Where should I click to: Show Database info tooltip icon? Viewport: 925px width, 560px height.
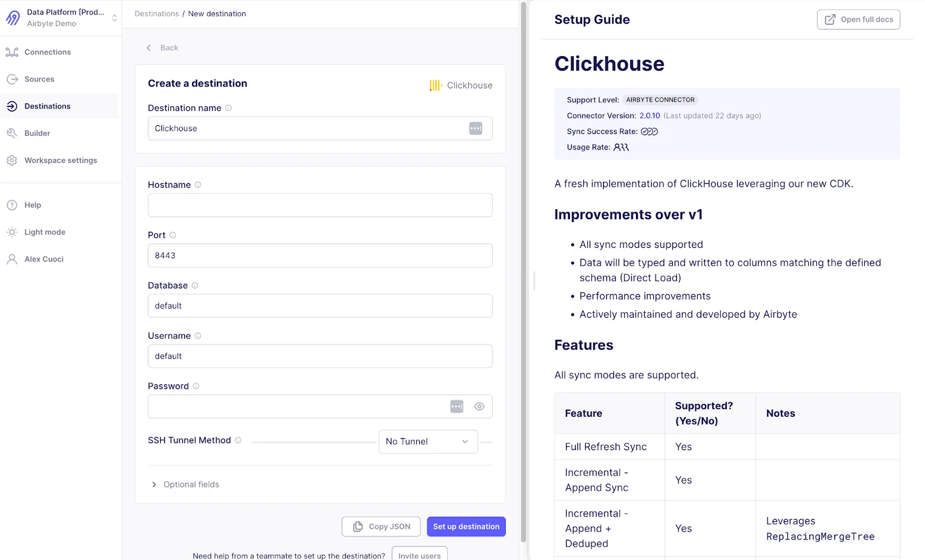coord(195,285)
